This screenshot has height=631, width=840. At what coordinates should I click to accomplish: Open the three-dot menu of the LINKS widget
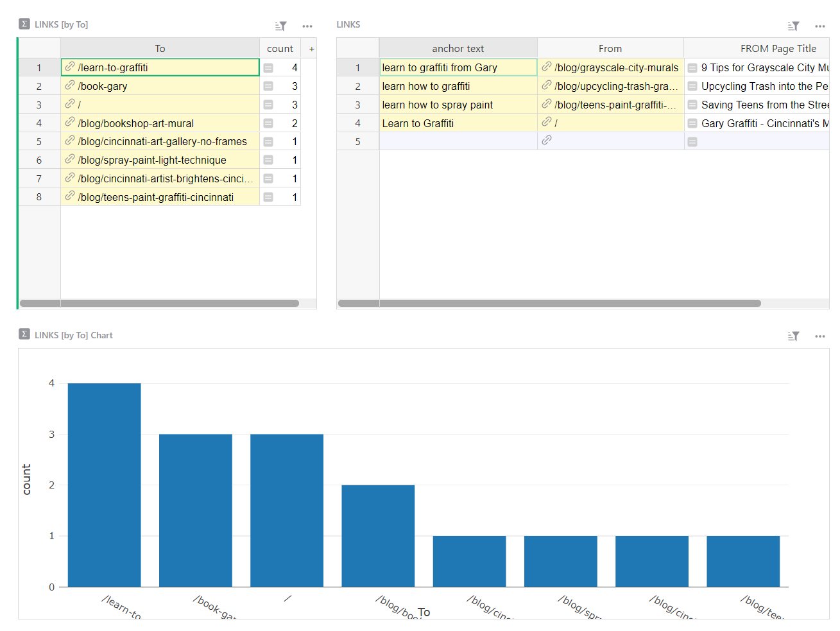pyautogui.click(x=821, y=26)
